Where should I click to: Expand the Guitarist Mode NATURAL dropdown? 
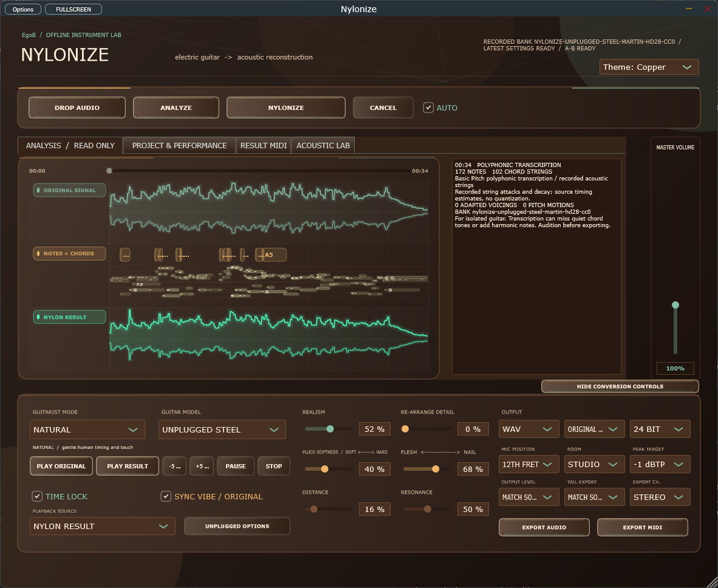[87, 429]
